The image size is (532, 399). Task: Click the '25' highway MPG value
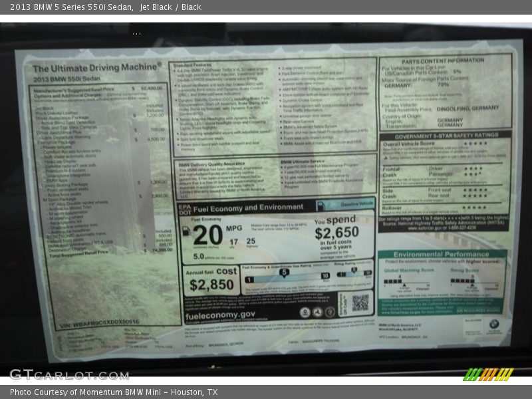coord(251,241)
